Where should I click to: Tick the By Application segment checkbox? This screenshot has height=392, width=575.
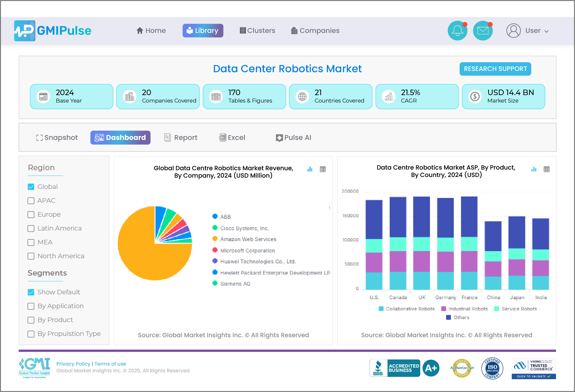(31, 306)
